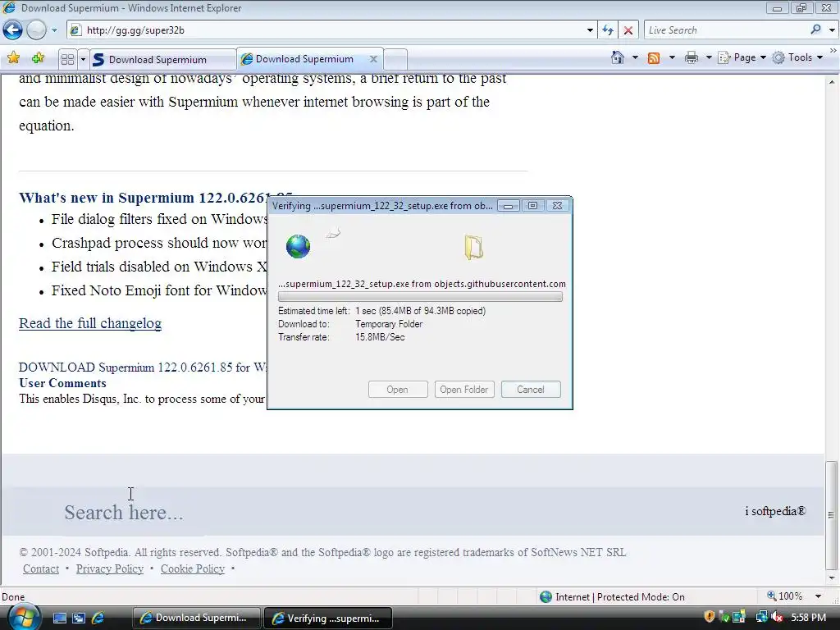Image resolution: width=840 pixels, height=630 pixels.
Task: Click the Open button in download dialog
Action: click(398, 390)
